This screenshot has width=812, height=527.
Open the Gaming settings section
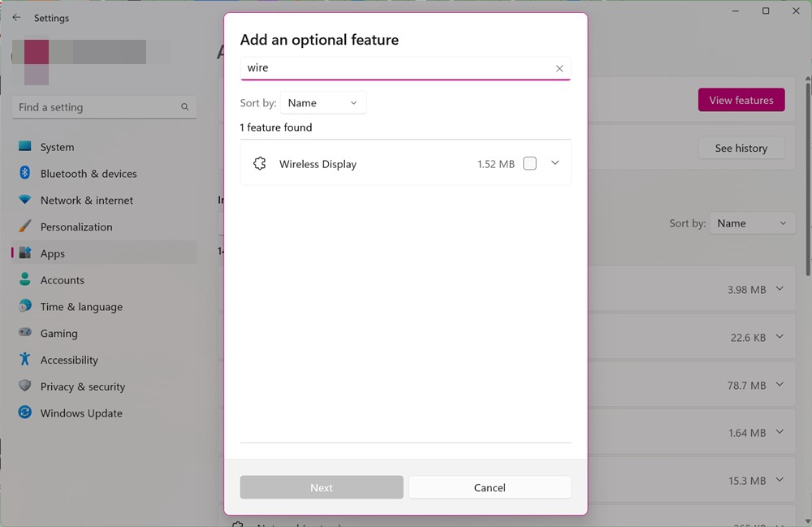pyautogui.click(x=60, y=333)
